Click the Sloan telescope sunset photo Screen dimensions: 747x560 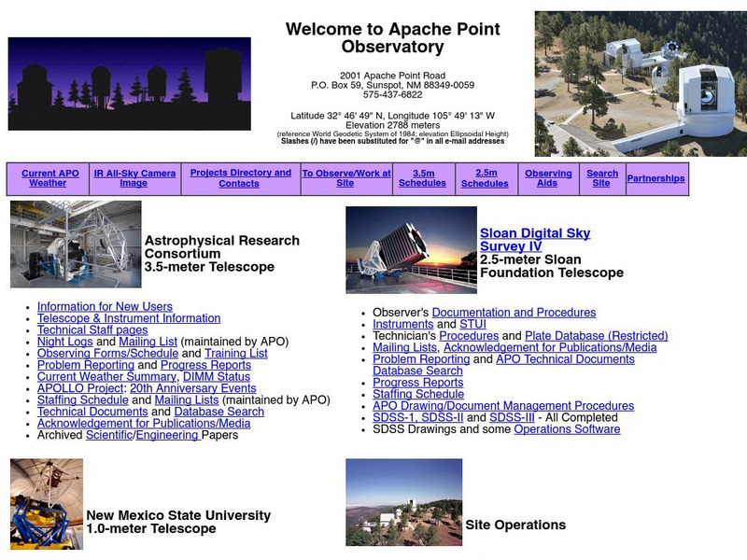point(411,250)
